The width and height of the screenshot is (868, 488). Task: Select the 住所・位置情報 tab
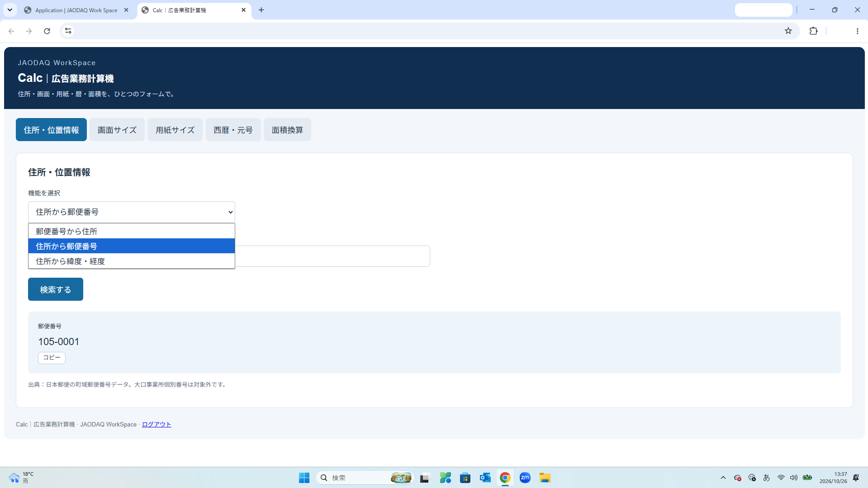(x=51, y=130)
